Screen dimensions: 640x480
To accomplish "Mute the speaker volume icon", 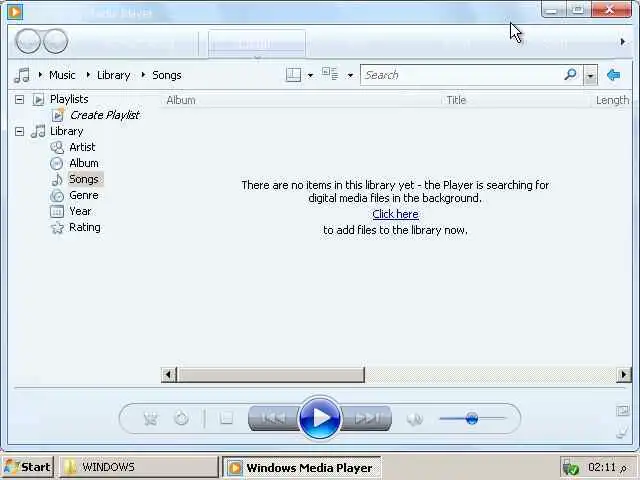I will point(415,418).
